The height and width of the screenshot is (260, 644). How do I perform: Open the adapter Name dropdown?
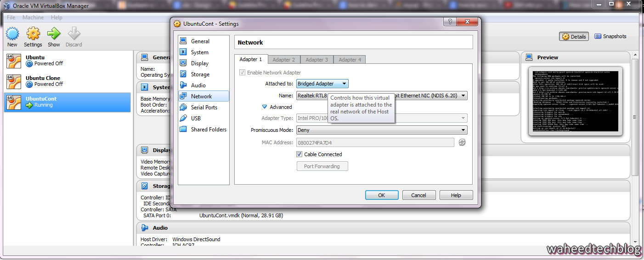click(x=382, y=96)
